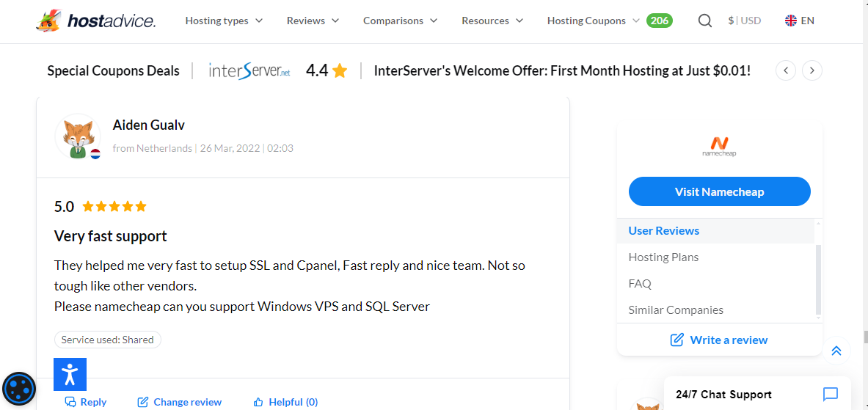Click the Namecheap logo in sidebar
The height and width of the screenshot is (410, 868).
tap(719, 146)
